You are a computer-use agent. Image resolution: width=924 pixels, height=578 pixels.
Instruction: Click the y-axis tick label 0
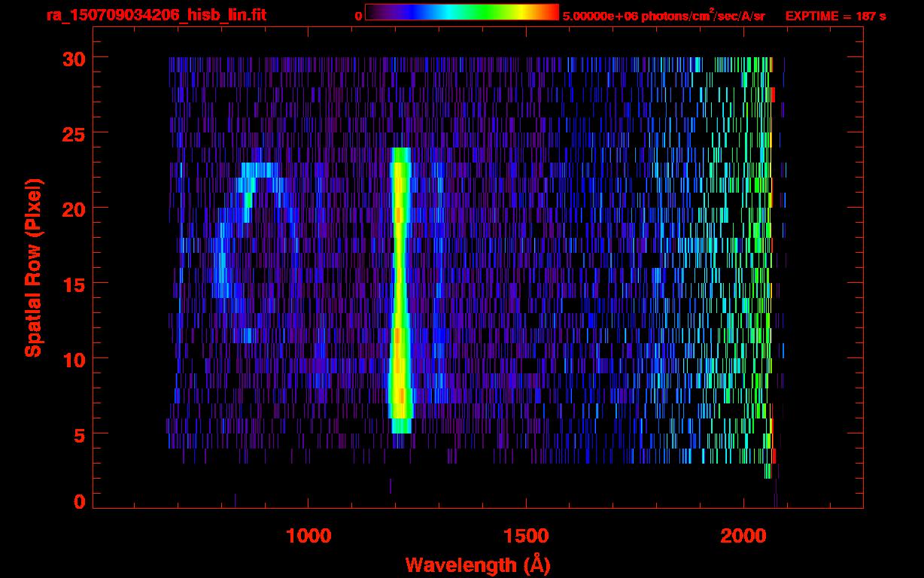(x=79, y=501)
